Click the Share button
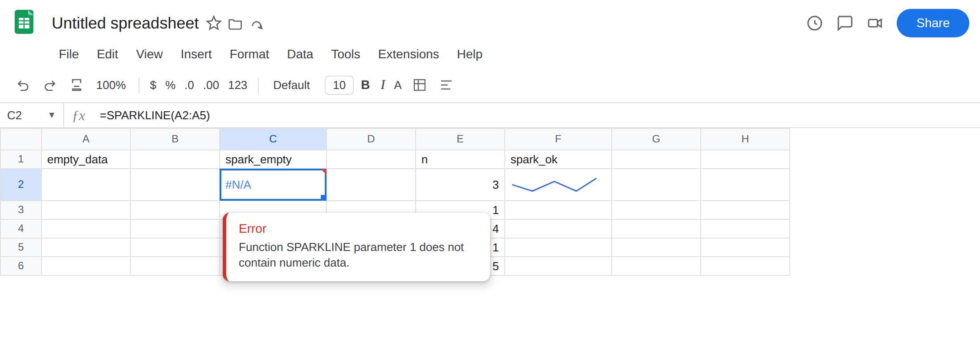The width and height of the screenshot is (980, 356). (933, 23)
